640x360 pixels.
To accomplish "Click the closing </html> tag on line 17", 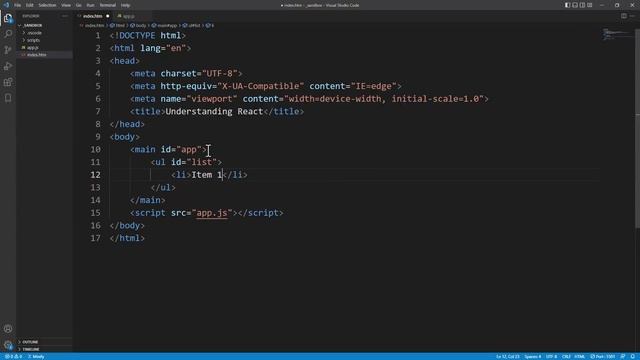I will (127, 238).
